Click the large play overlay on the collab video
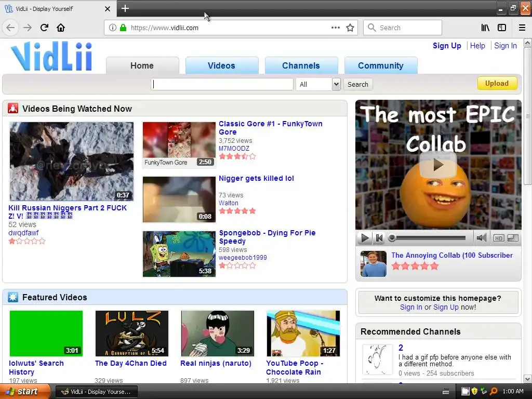The image size is (532, 399). pyautogui.click(x=437, y=165)
